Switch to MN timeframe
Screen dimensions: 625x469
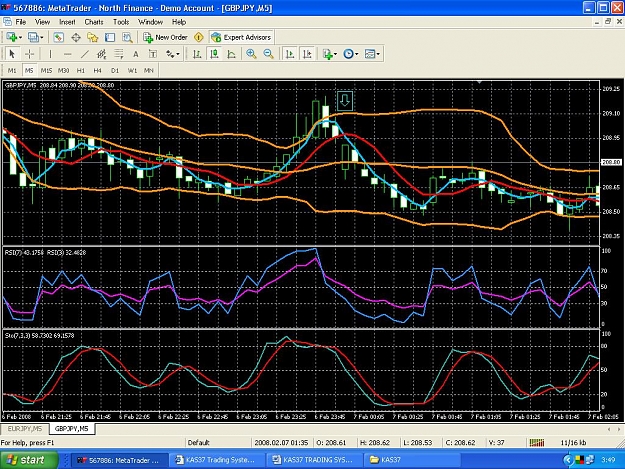point(149,71)
